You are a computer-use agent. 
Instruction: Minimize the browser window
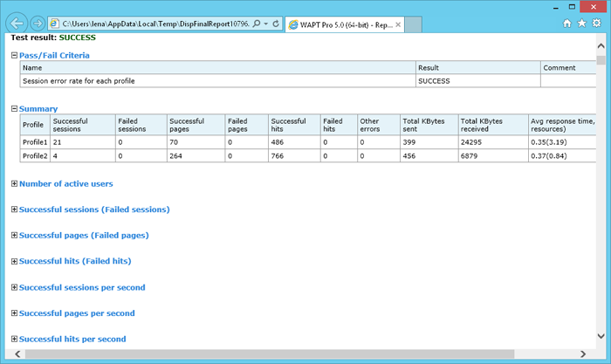tap(556, 7)
